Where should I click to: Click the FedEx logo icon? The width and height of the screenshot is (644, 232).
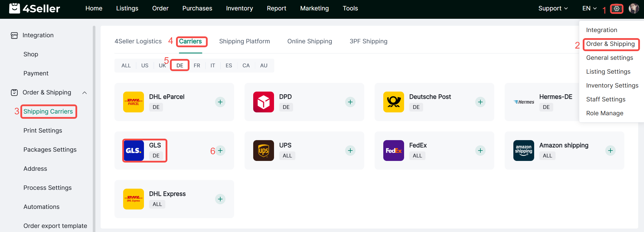[x=393, y=151]
